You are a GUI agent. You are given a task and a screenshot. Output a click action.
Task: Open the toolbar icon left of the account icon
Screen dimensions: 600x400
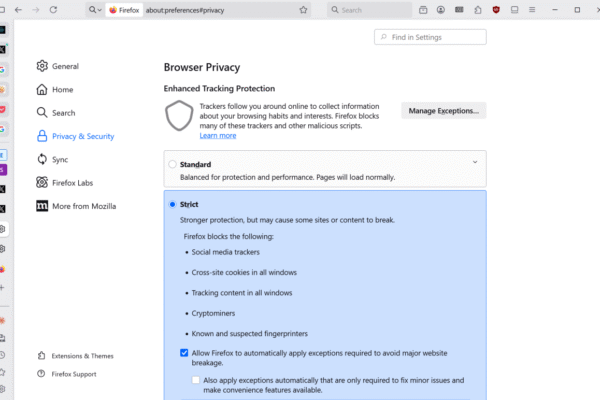pos(423,10)
